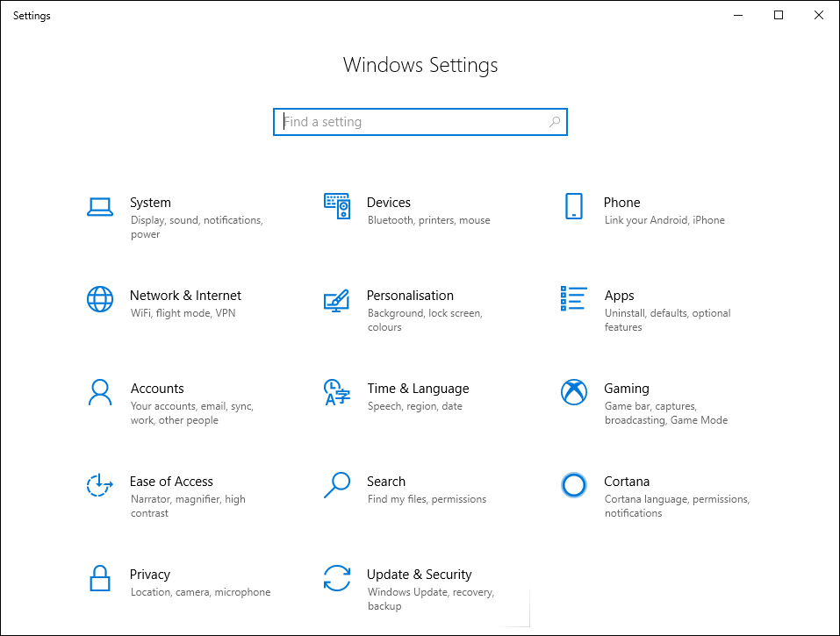
Task: Click the magnifier icon in search box
Action: pyautogui.click(x=555, y=122)
